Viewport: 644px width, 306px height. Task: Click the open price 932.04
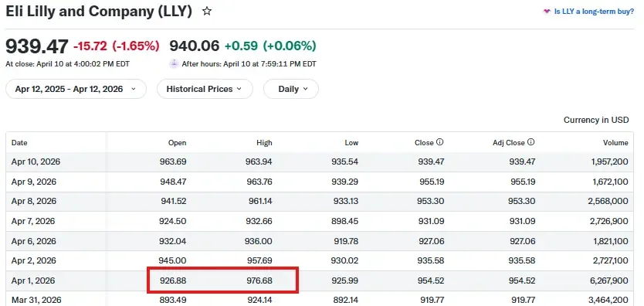[173, 241]
